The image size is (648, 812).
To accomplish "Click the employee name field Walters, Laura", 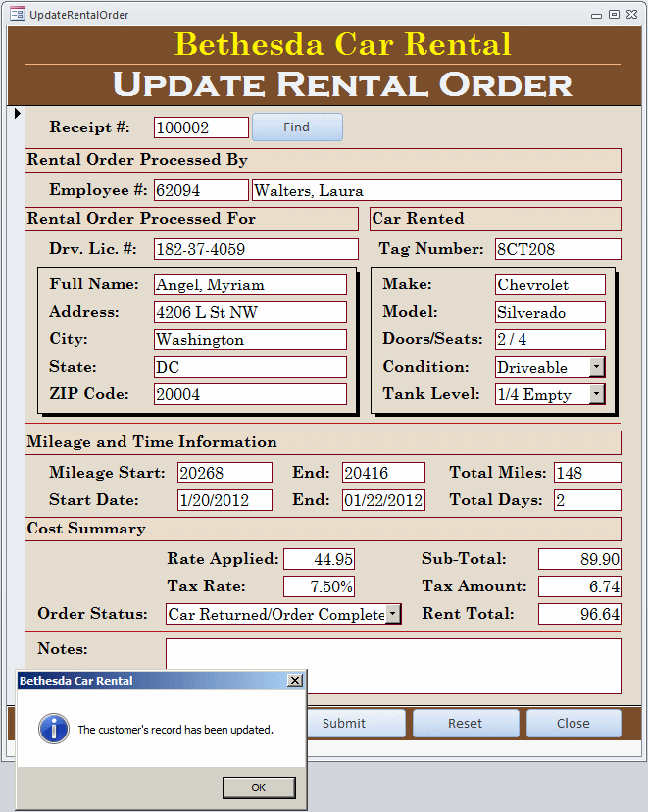I will (x=436, y=190).
